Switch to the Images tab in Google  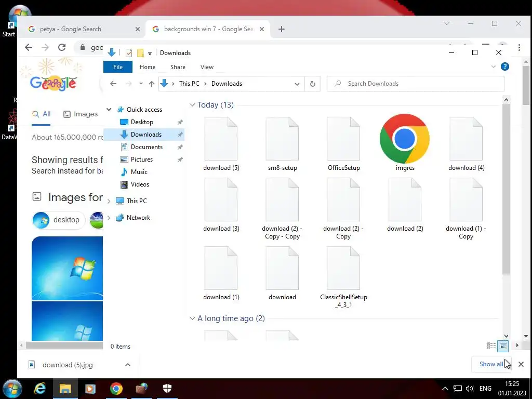(x=81, y=114)
